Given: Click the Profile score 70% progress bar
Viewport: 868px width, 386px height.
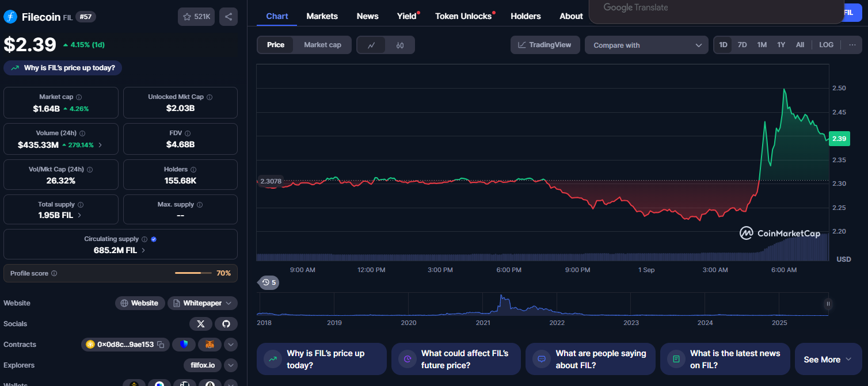Looking at the screenshot, I should point(193,273).
